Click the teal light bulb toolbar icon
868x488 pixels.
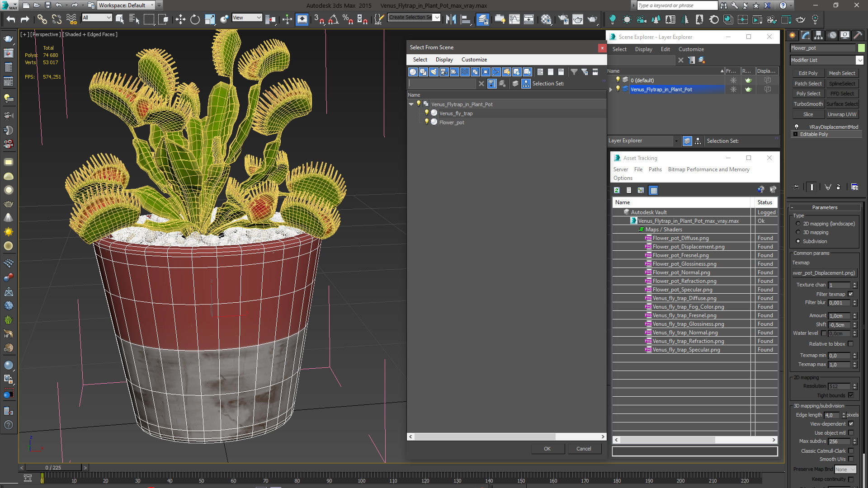tap(613, 19)
